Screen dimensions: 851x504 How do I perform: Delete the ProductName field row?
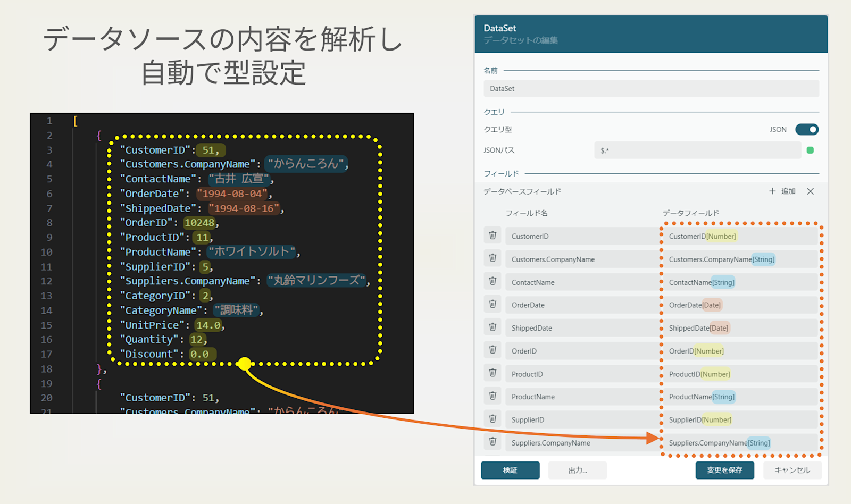(493, 396)
